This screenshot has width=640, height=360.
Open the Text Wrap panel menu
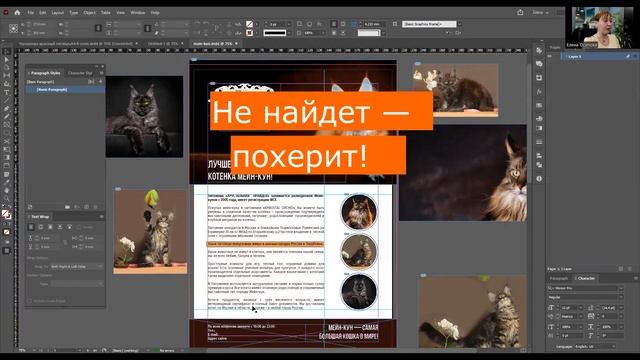101,217
